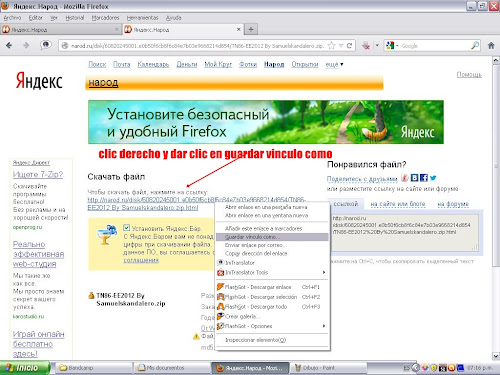Click the Google search engine icon
Image resolution: width=500 pixels, height=375 pixels.
coord(390,46)
